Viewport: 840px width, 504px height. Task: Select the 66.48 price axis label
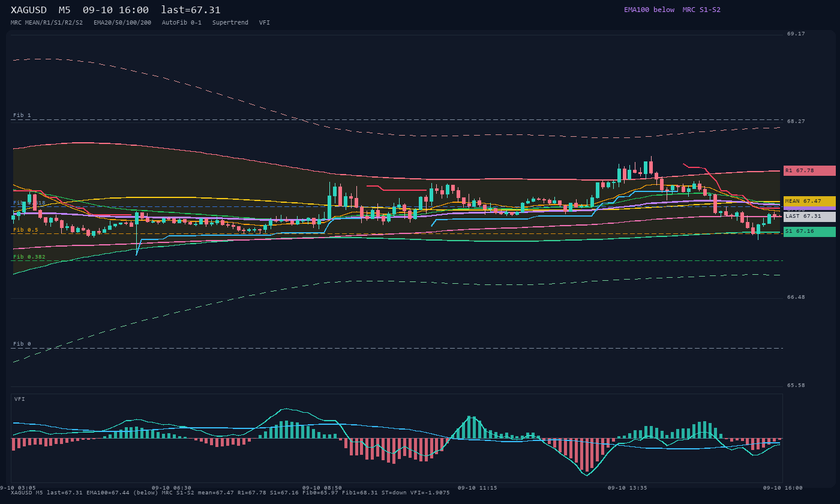(x=796, y=297)
